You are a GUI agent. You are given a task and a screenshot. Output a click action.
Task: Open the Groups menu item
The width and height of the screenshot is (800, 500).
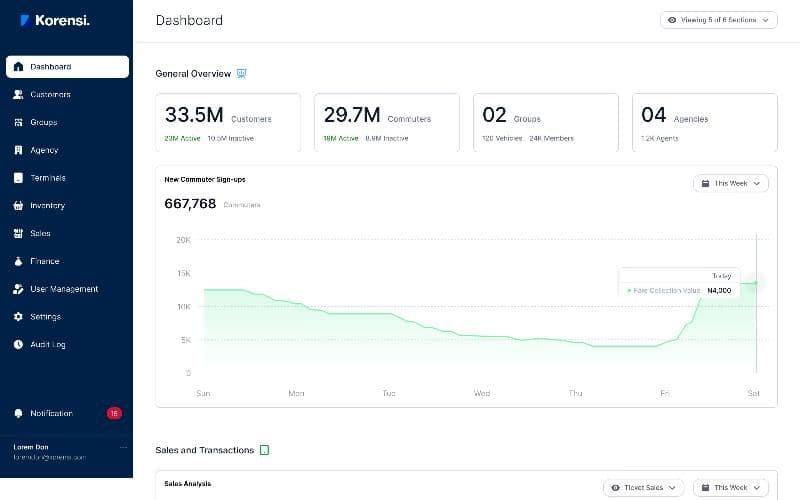67,122
